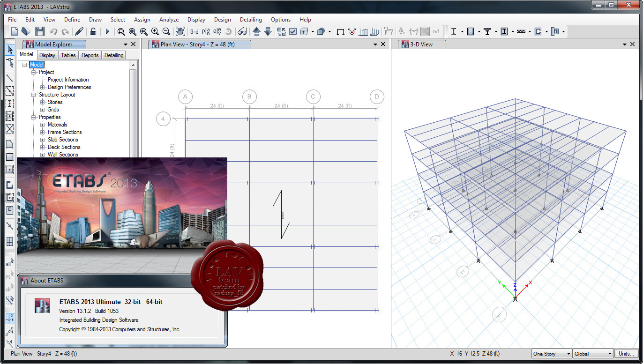Click grid bubble B in the Plan View

click(x=249, y=97)
